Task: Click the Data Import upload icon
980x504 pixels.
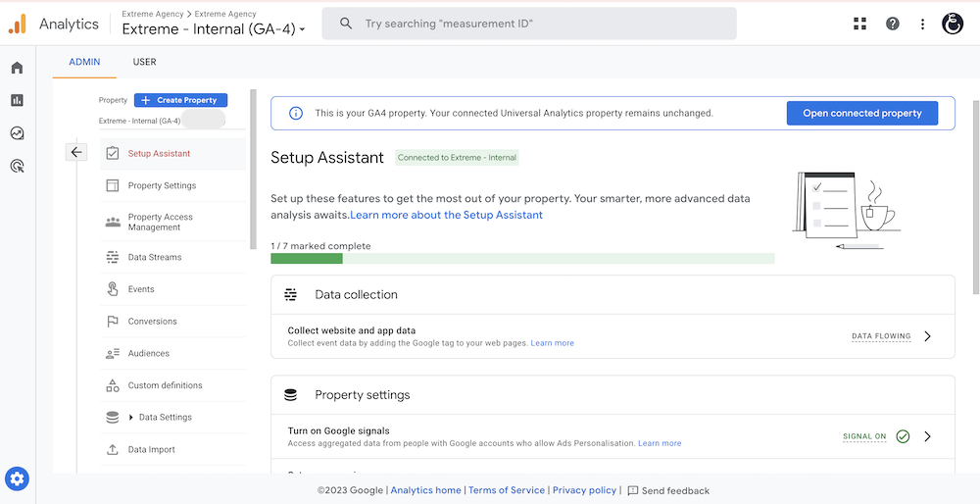Action: pos(113,450)
